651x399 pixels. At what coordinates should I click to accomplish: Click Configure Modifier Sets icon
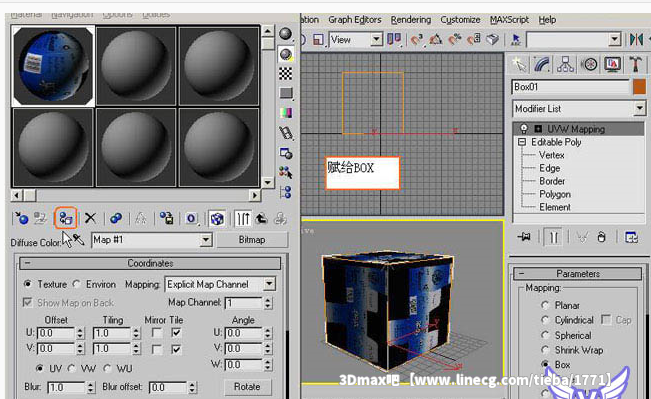coord(631,237)
